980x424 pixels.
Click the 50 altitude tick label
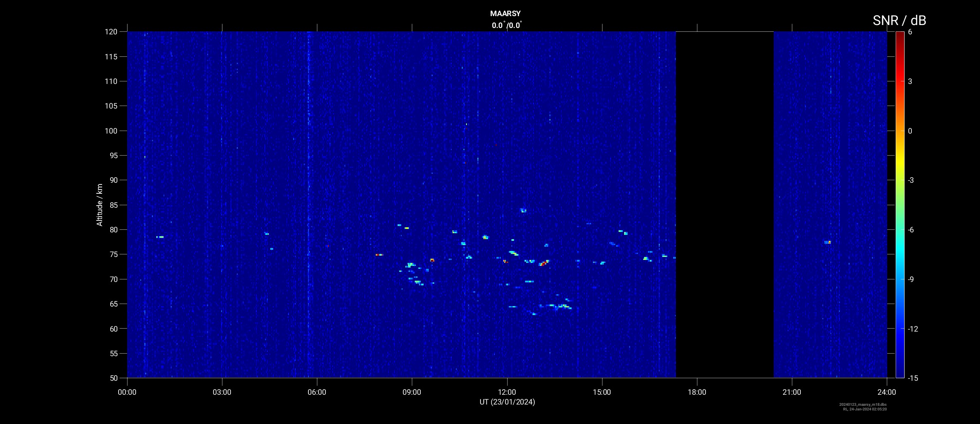coord(113,378)
